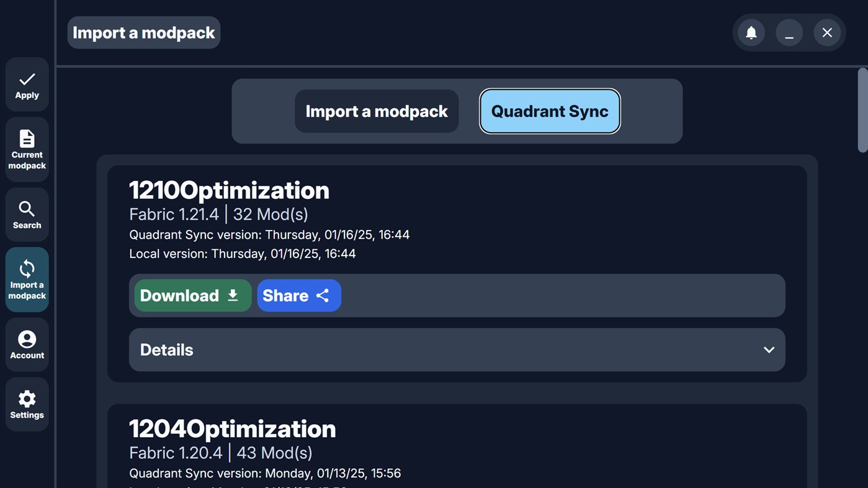Open the Search page in the sidebar
This screenshot has width=868, height=488.
27,215
